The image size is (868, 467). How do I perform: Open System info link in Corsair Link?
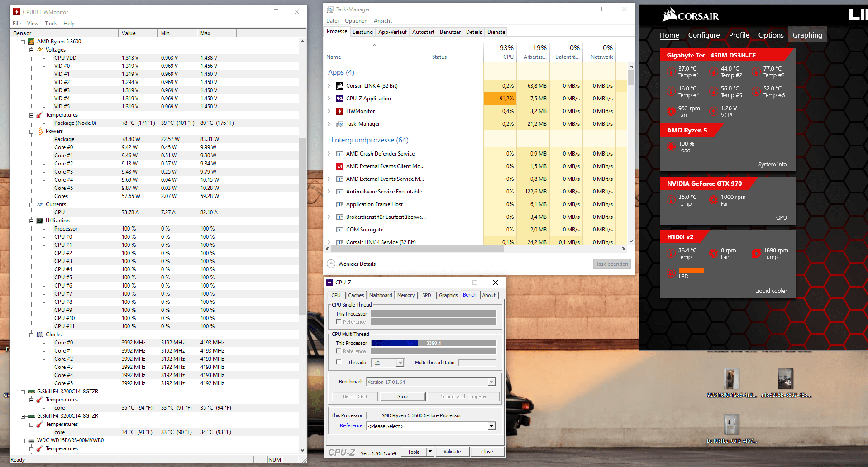click(773, 165)
